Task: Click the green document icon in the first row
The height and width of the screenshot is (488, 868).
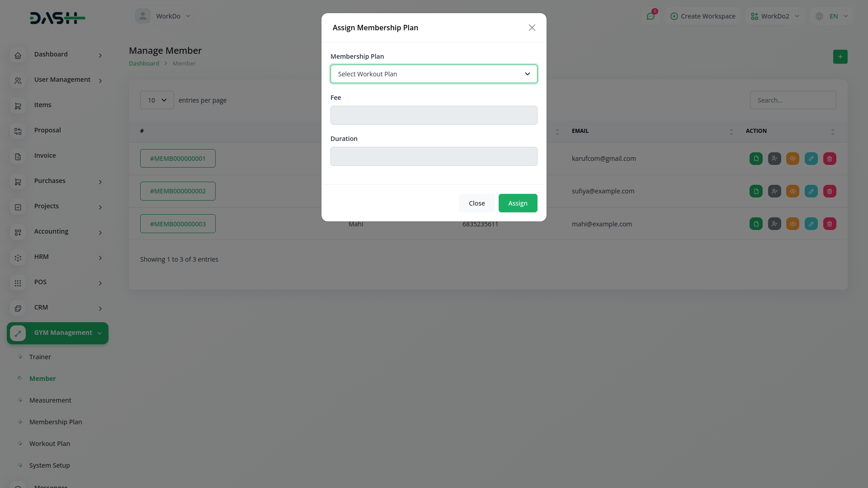Action: (756, 159)
